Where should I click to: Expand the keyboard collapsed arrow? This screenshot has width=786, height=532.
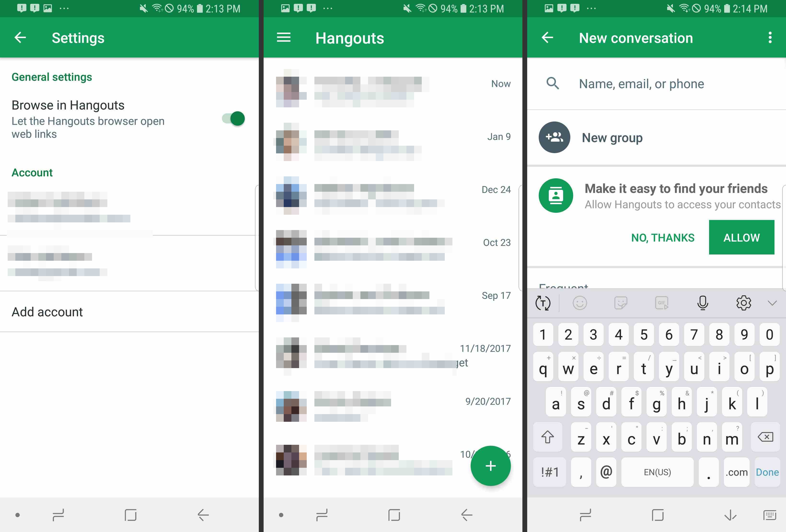[x=773, y=303]
